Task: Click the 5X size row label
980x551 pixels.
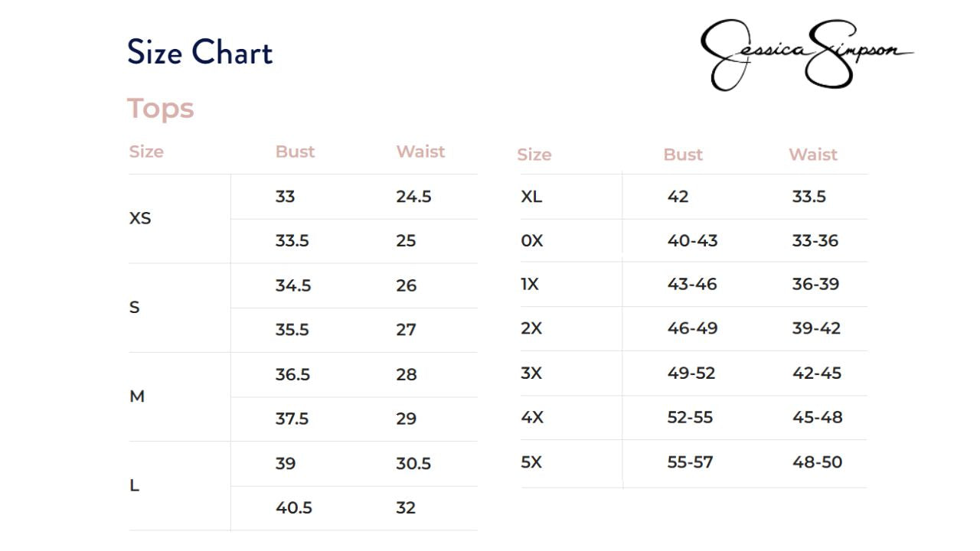Action: (531, 462)
